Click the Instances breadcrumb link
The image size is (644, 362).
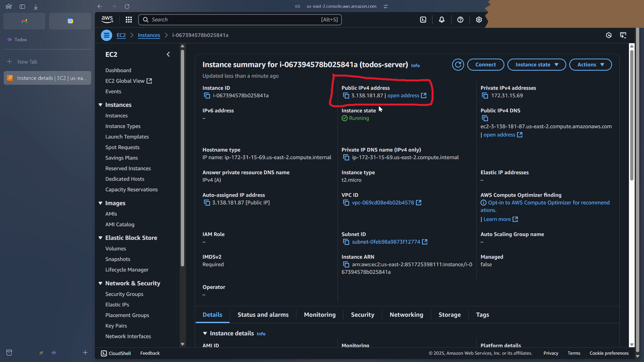pyautogui.click(x=149, y=35)
